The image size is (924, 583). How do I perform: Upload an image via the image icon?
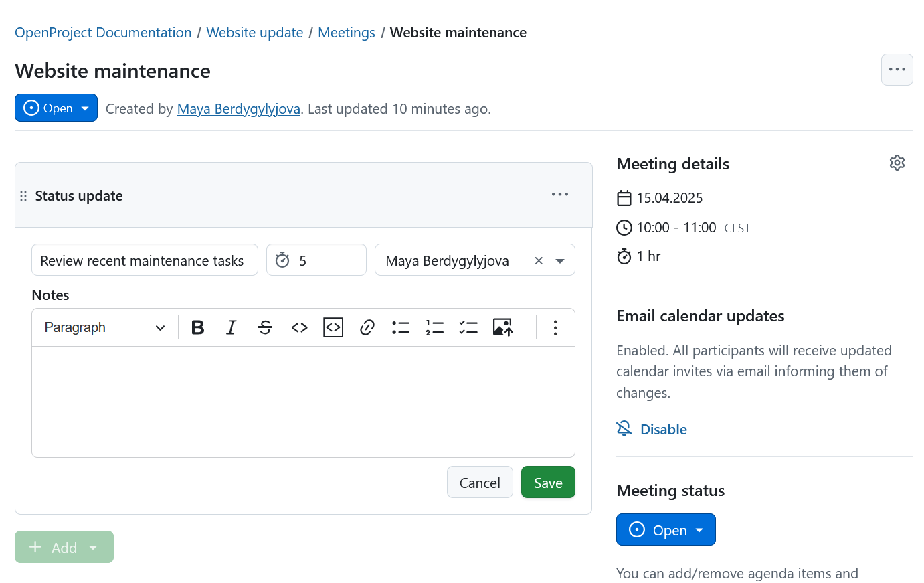click(x=502, y=327)
